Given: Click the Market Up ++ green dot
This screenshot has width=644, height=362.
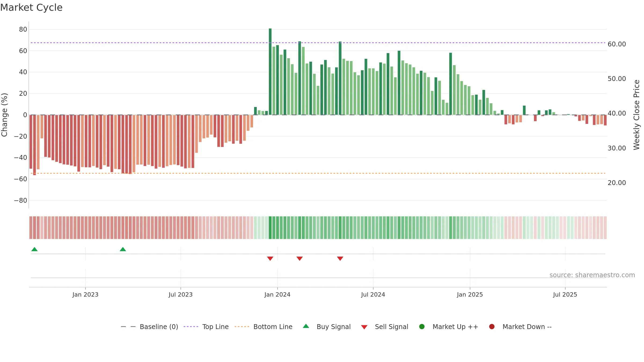Looking at the screenshot, I should [x=422, y=327].
